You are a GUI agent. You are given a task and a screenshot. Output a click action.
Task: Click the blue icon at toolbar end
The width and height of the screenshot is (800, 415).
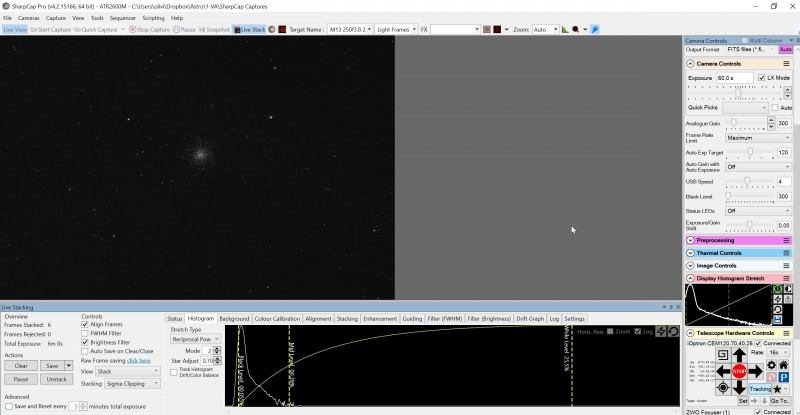coord(595,30)
